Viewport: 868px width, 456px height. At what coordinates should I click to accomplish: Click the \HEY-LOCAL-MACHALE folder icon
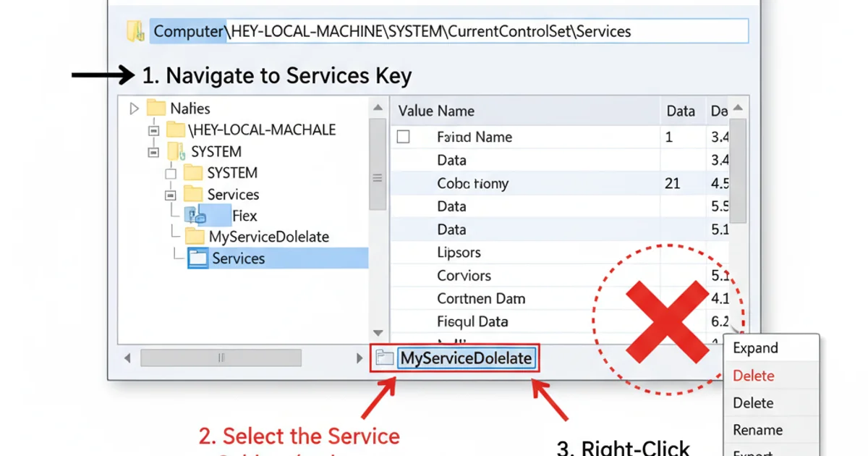(175, 130)
